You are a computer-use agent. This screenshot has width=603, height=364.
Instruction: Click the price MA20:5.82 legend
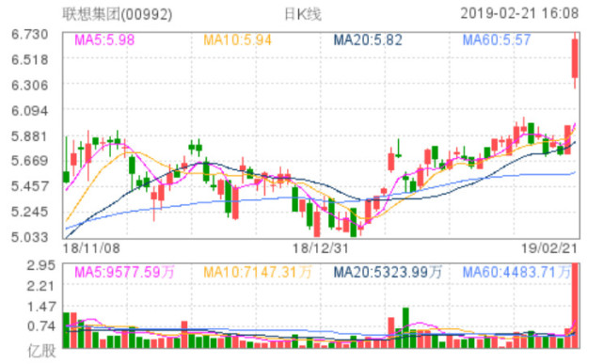[x=368, y=40]
